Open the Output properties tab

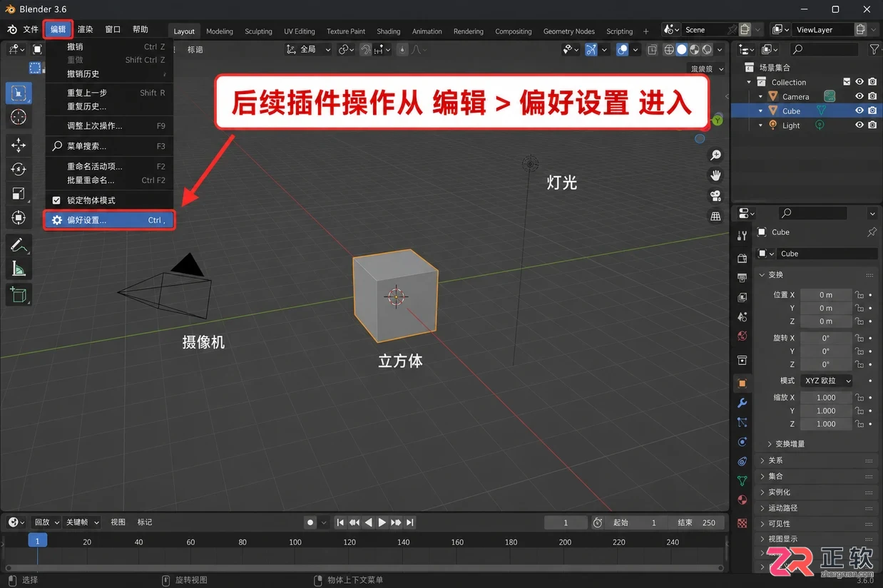(742, 278)
